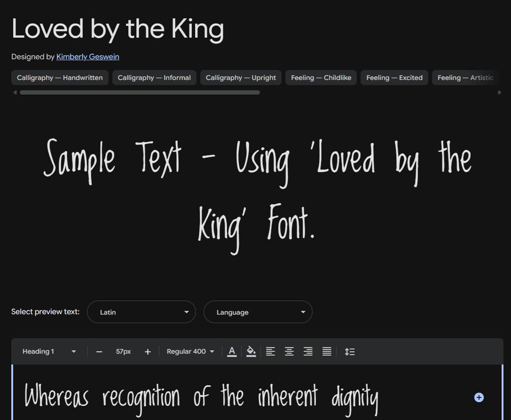Align text left
511x420 pixels.
click(x=270, y=351)
